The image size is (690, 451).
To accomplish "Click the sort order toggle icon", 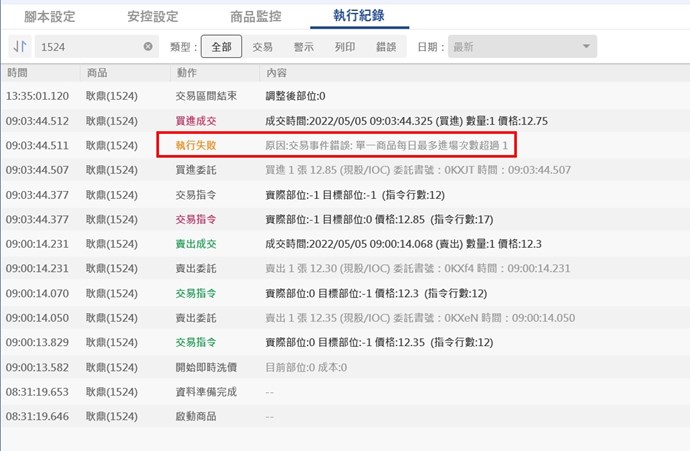I will (x=19, y=47).
